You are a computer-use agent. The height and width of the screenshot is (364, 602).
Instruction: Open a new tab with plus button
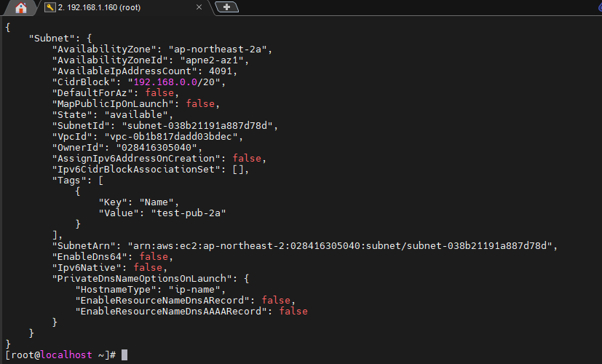click(226, 7)
